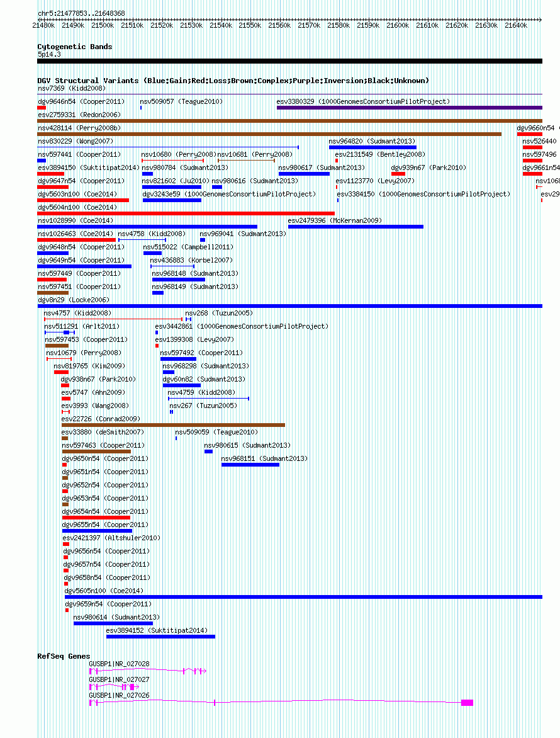Click the 21560k ruler tick label
This screenshot has width=560, height=738.
coord(279,25)
